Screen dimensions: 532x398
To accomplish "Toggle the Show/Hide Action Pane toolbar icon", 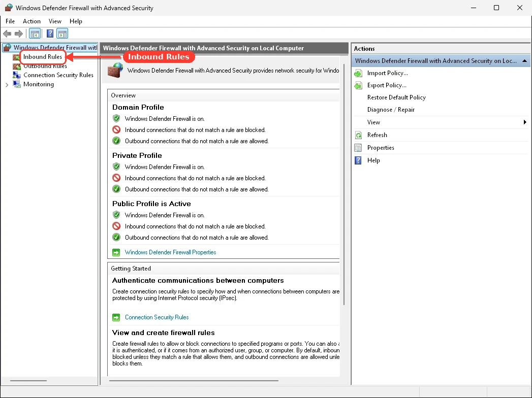I will tap(62, 34).
